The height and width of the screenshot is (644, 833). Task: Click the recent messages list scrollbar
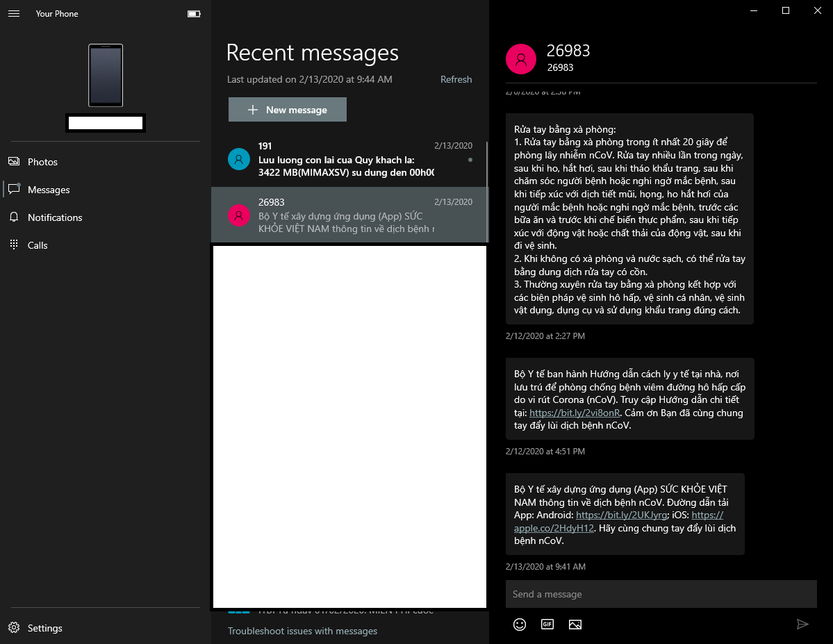pos(487,191)
